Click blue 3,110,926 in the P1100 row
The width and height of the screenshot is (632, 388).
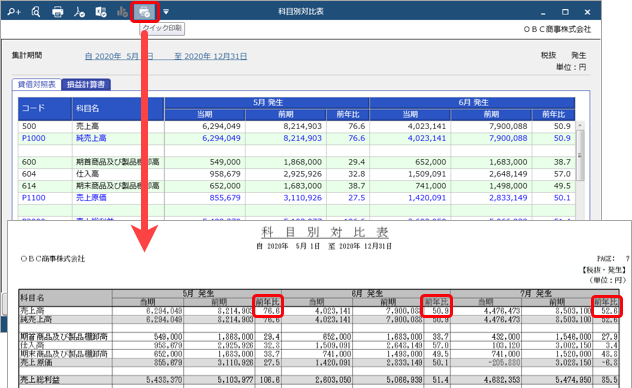click(302, 198)
